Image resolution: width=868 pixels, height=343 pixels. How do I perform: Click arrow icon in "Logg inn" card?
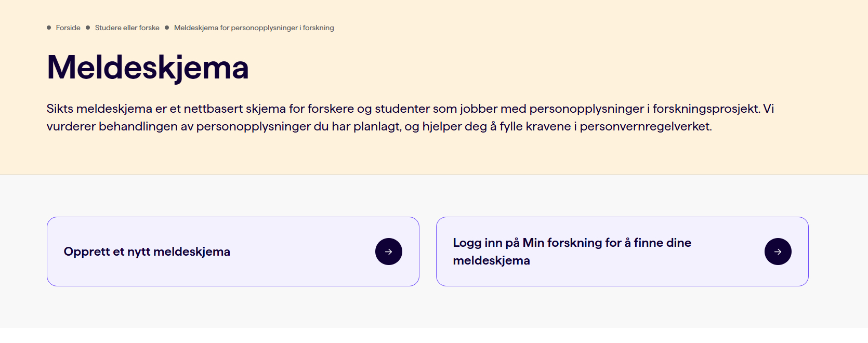pos(778,252)
